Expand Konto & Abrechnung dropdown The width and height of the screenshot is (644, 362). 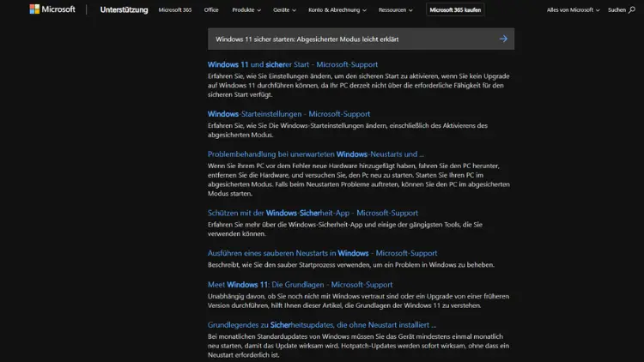point(337,9)
